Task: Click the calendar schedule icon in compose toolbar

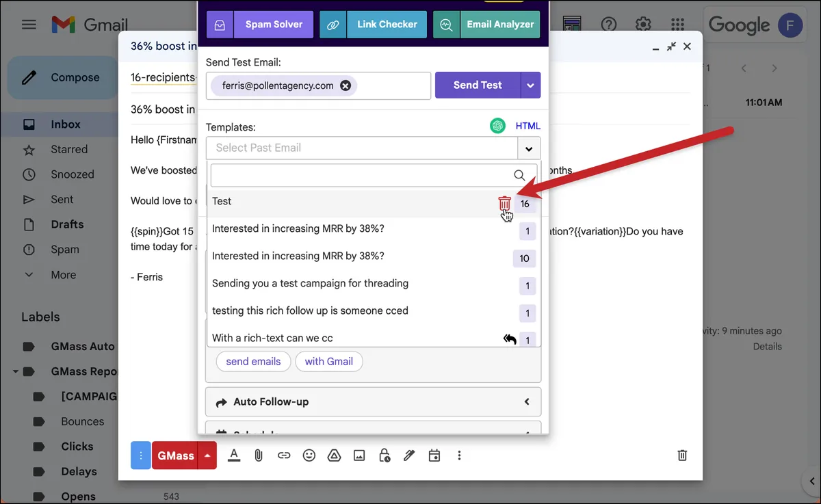Action: 434,455
